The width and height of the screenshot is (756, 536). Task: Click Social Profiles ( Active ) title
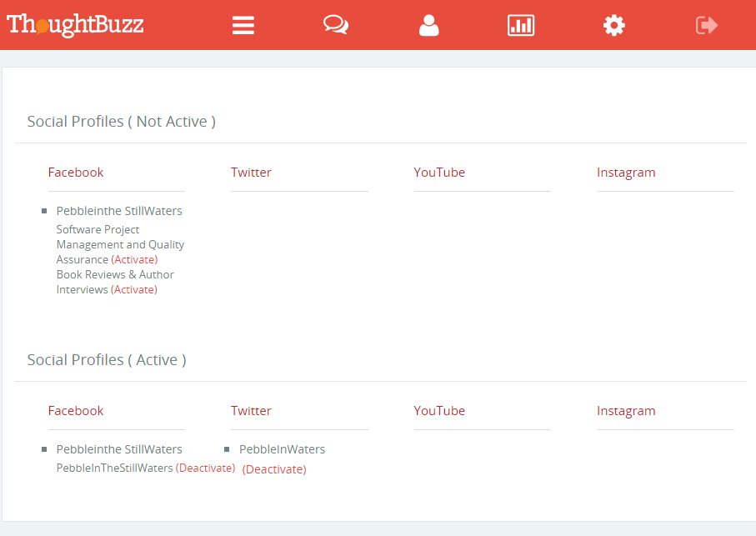click(x=107, y=360)
